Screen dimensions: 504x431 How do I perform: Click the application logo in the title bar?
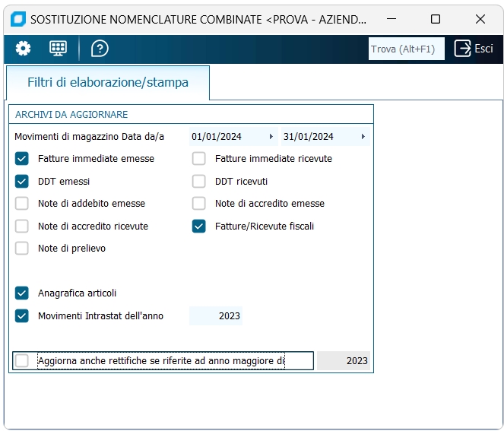click(18, 19)
